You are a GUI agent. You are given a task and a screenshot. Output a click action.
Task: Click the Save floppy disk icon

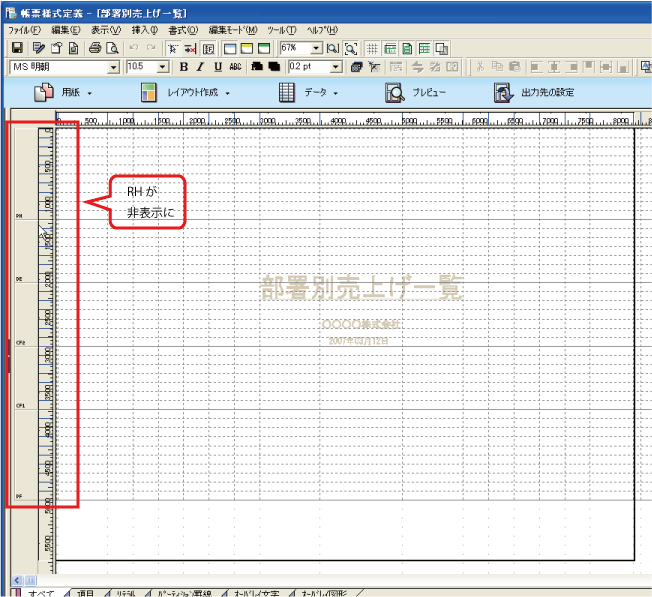[x=17, y=48]
